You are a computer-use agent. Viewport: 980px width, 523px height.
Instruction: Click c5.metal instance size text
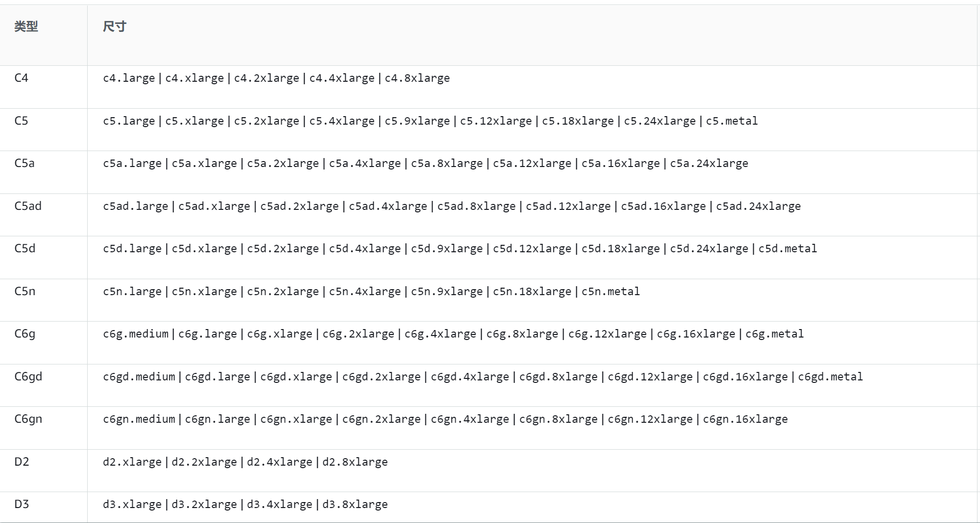(x=732, y=121)
